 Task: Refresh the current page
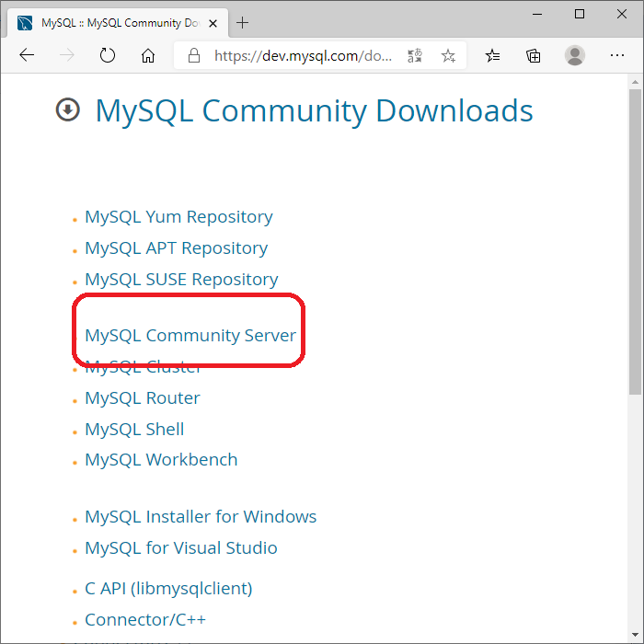(108, 56)
